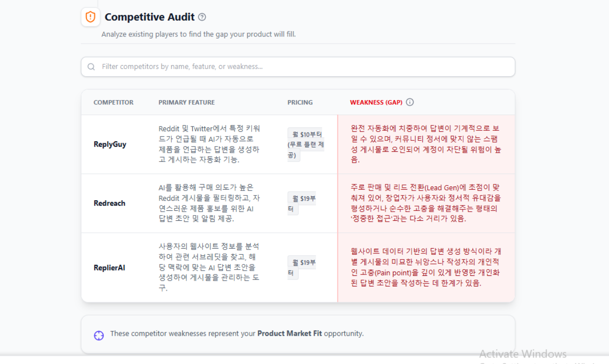Click the magnifier icon in the filter bar
Viewport: 609px width, 364px height.
pos(91,67)
